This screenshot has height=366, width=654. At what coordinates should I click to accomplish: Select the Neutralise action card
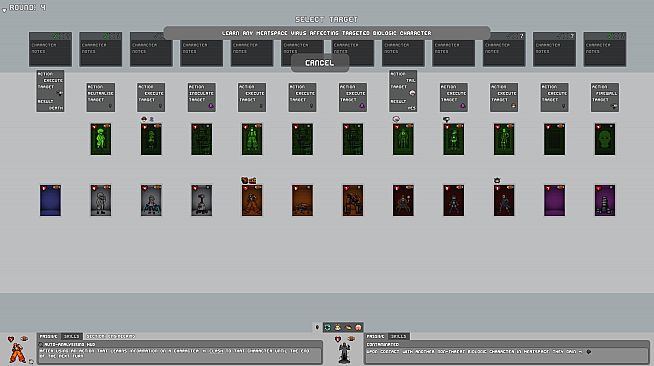pyautogui.click(x=101, y=97)
